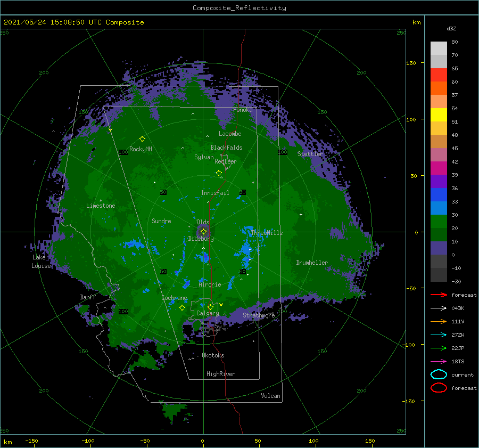Click the Composite_Reflectivity title
This screenshot has width=479, height=448.
pyautogui.click(x=239, y=8)
